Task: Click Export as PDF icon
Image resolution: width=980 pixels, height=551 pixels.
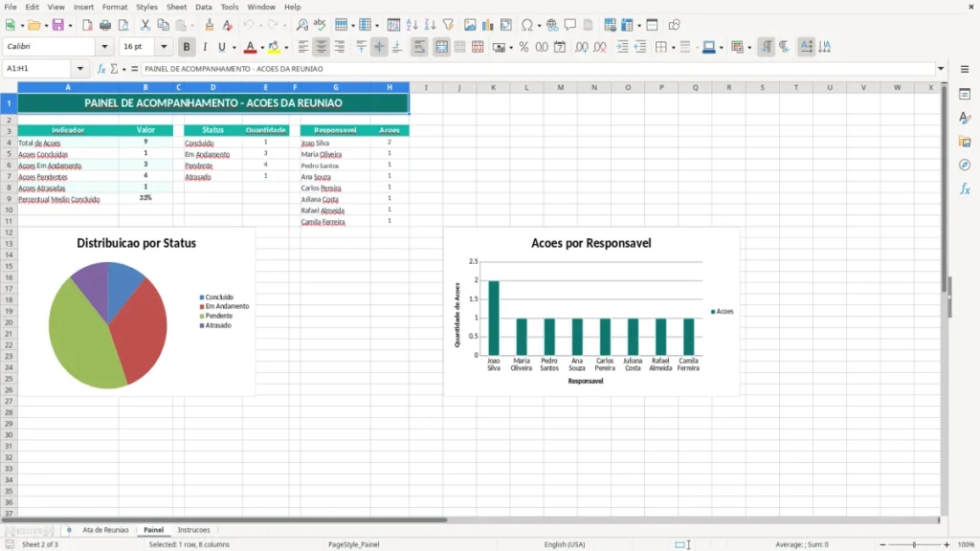Action: pos(87,25)
